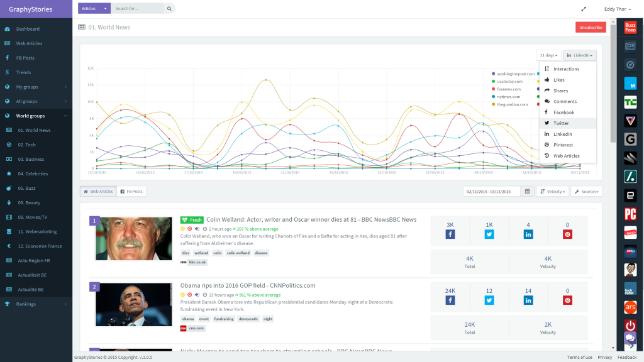Open the Gizmodo G source icon
The width and height of the screenshot is (644, 362).
coord(630,139)
